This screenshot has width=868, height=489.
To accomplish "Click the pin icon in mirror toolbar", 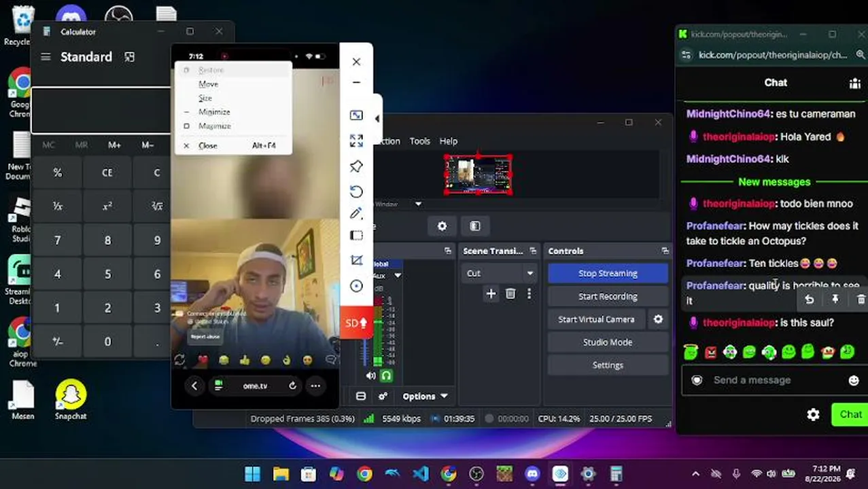I will (x=356, y=166).
